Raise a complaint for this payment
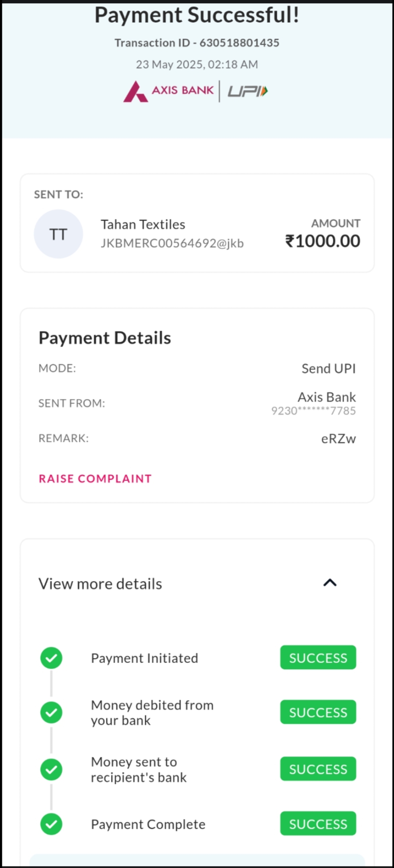Image resolution: width=394 pixels, height=868 pixels. 95,479
